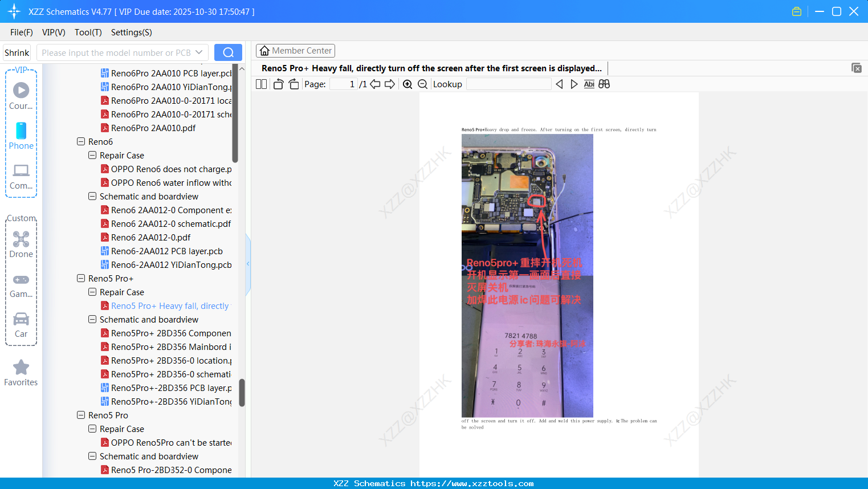The image size is (868, 489).
Task: Click the yellow VIP bag icon
Action: coord(797,11)
